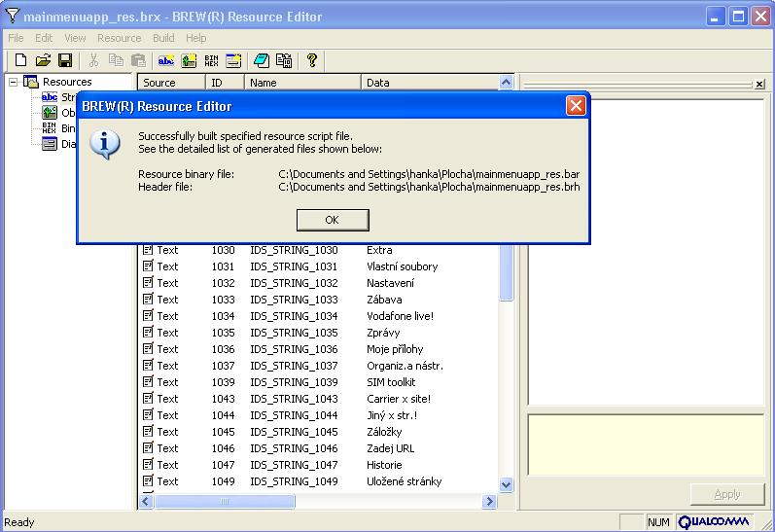The height and width of the screenshot is (532, 775).
Task: Minimize the Resource Editor main window
Action: click(x=715, y=17)
